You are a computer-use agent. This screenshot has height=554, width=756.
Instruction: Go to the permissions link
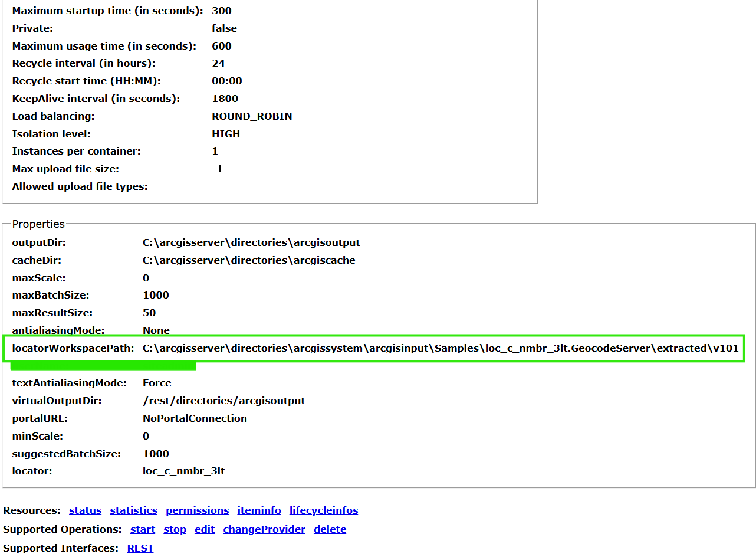[197, 510]
